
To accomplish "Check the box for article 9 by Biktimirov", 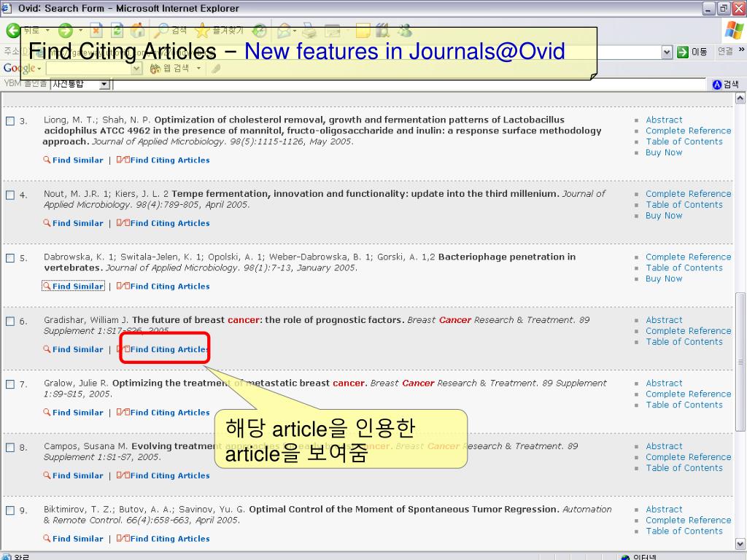I will tap(10, 510).
